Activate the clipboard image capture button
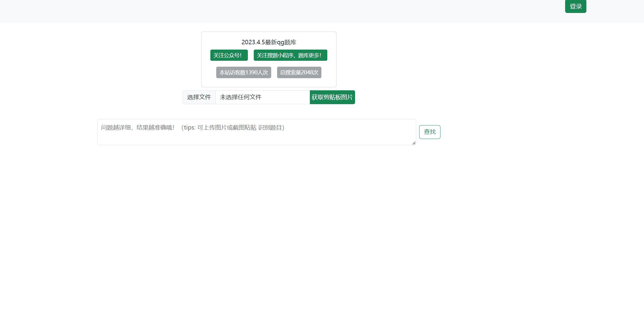The height and width of the screenshot is (334, 644). [x=332, y=97]
